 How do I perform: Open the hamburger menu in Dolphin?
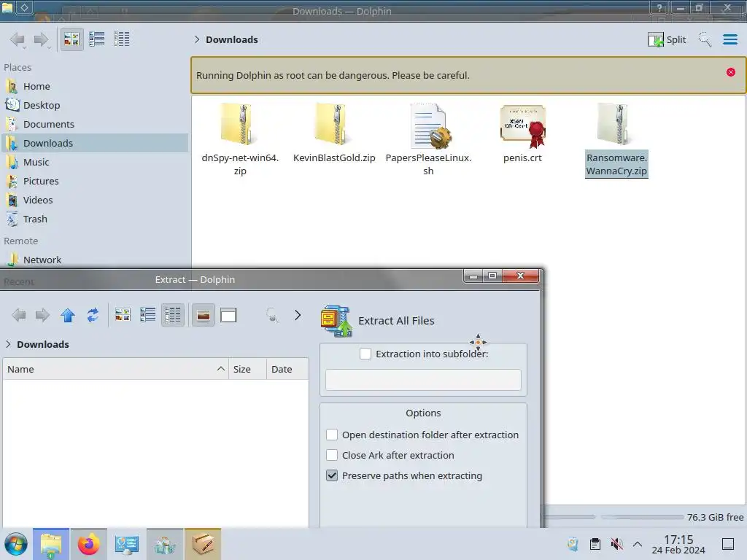tap(729, 39)
